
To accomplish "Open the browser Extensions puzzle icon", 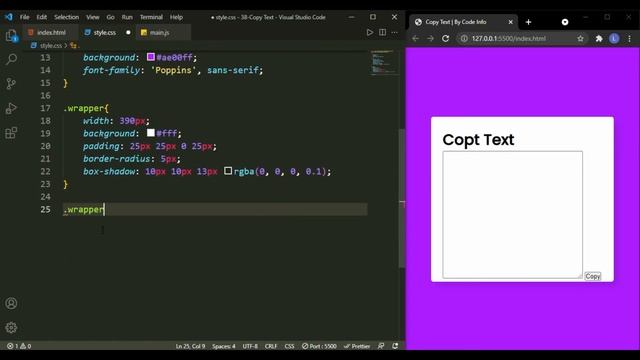I will [599, 38].
